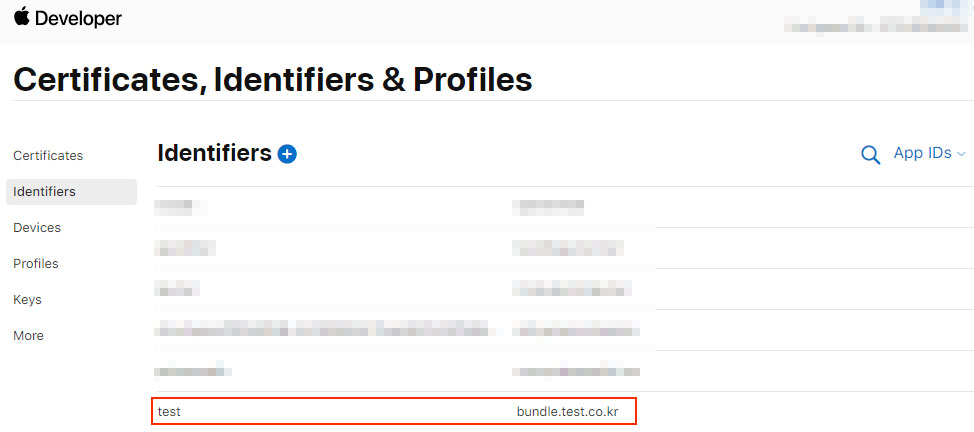Expand the App IDs filter dropdown
Image resolution: width=974 pixels, height=432 pixels.
click(929, 154)
